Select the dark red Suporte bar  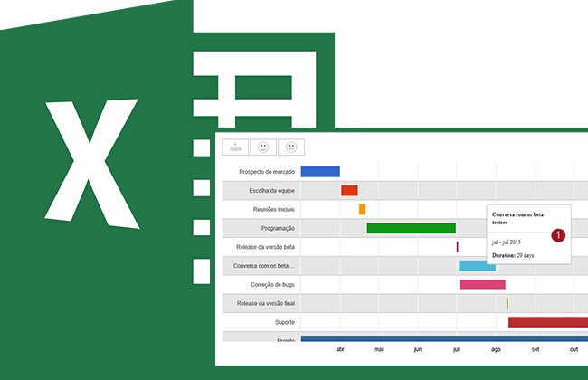click(548, 322)
